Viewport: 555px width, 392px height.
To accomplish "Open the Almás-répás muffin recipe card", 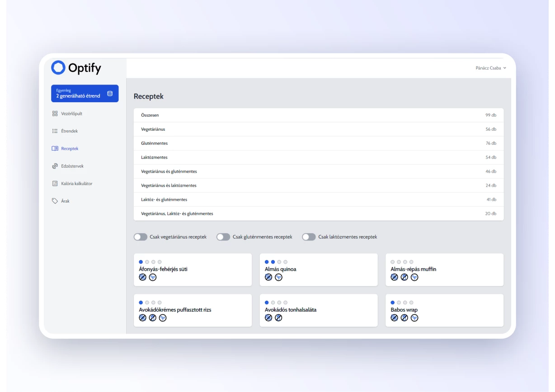I will tap(444, 270).
